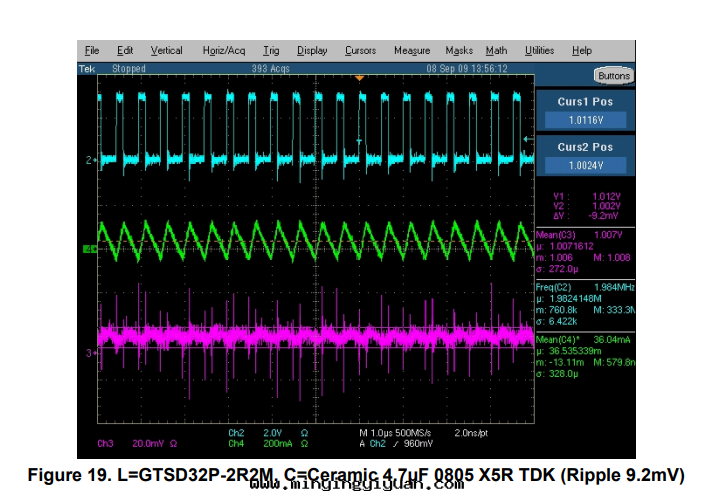Viewport: 717px width, 501px height.
Task: Click the cyan trigger level arrow
Action: pyautogui.click(x=527, y=140)
